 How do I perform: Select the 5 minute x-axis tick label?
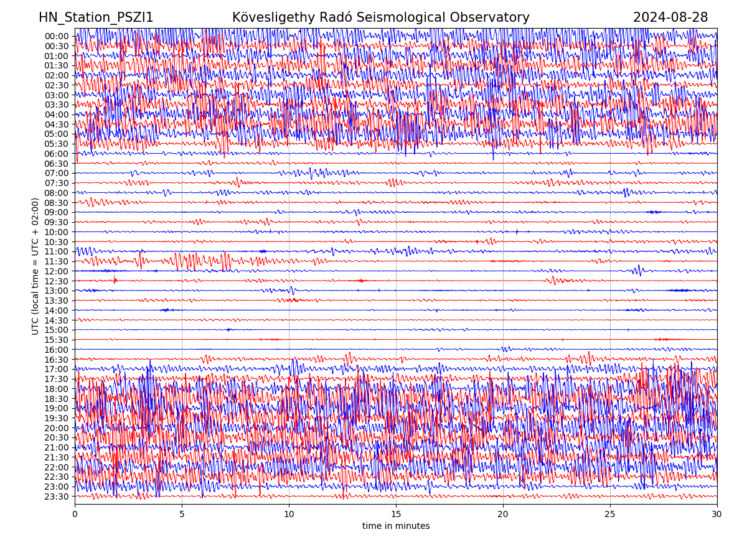coord(182,515)
